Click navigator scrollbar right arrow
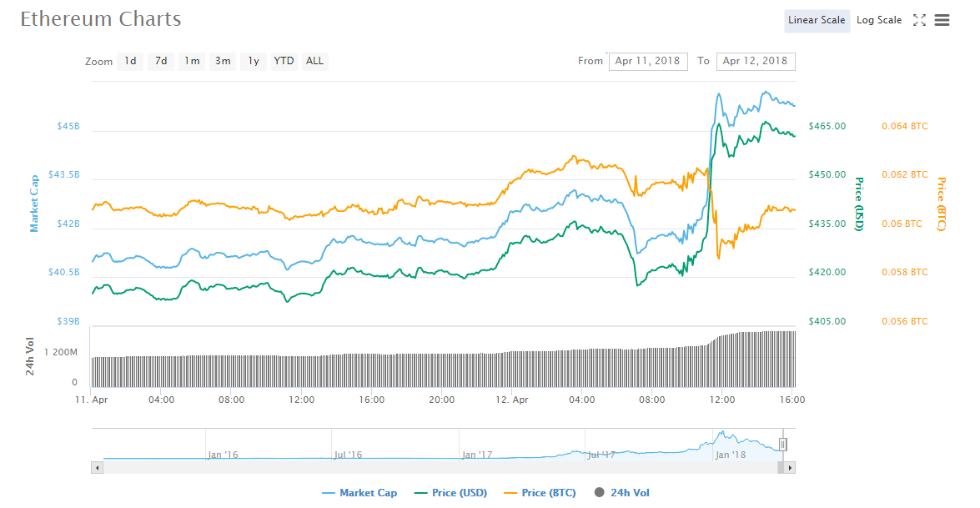 [x=790, y=467]
